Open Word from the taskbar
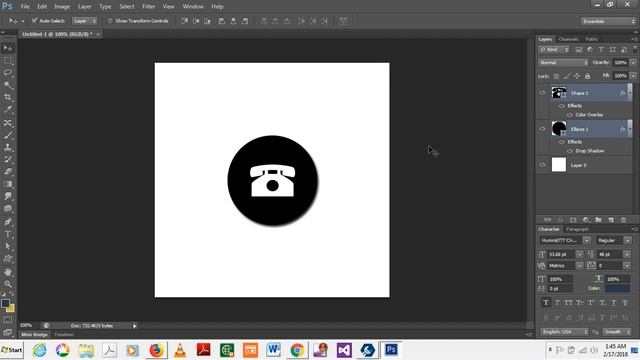 coord(273,350)
